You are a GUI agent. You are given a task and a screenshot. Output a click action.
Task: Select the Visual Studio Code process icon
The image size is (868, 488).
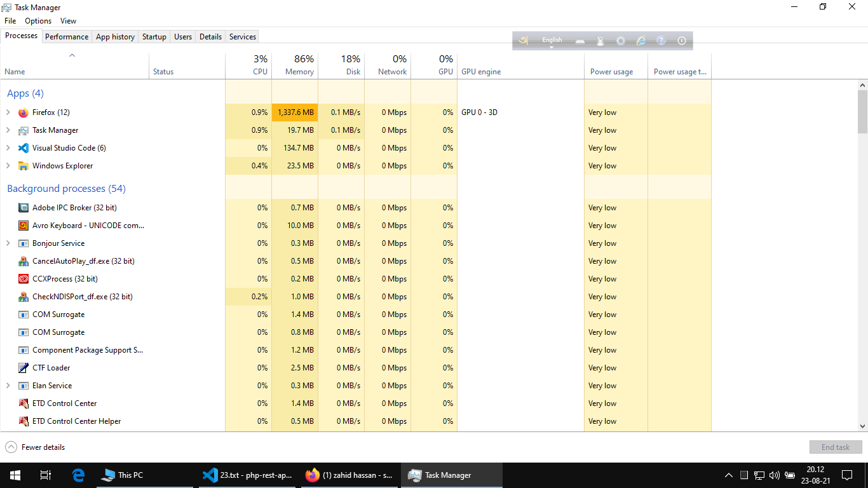pyautogui.click(x=24, y=148)
